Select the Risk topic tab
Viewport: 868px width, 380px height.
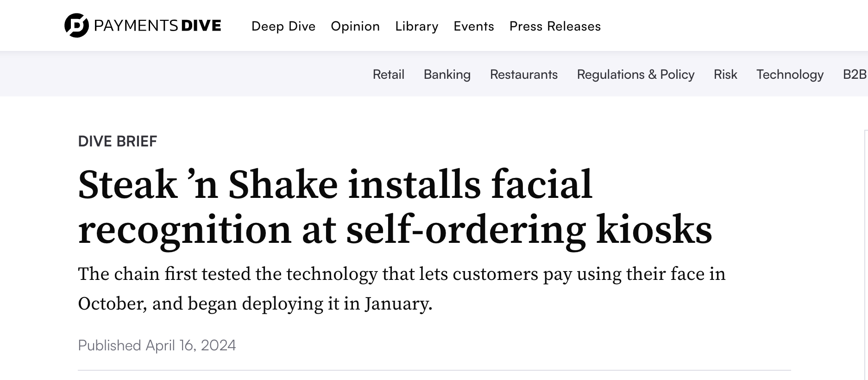725,75
